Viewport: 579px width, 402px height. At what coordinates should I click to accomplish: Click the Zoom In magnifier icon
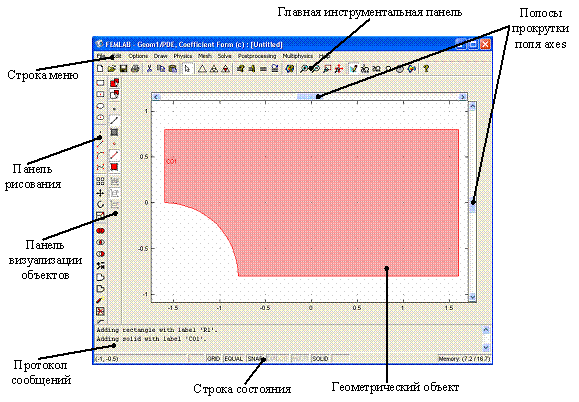coord(304,69)
